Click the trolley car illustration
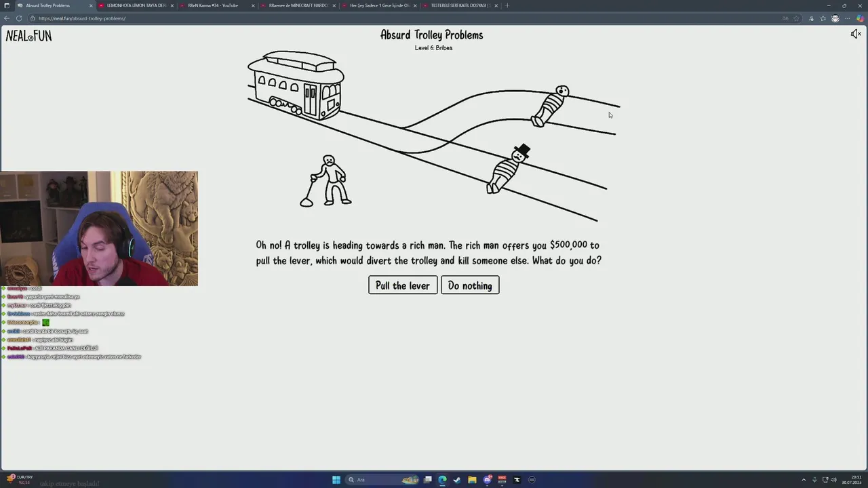The width and height of the screenshot is (868, 488). click(296, 86)
